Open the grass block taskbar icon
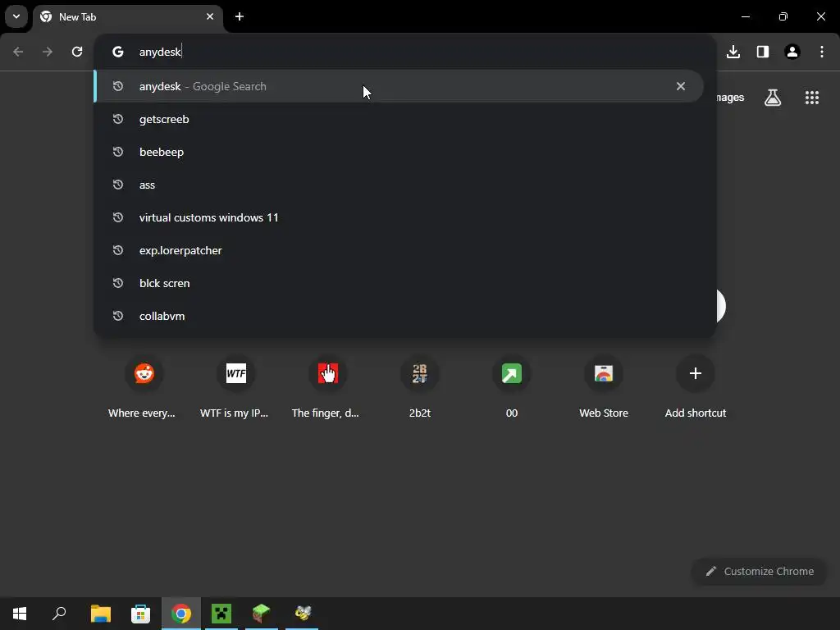This screenshot has height=630, width=840. 262,614
